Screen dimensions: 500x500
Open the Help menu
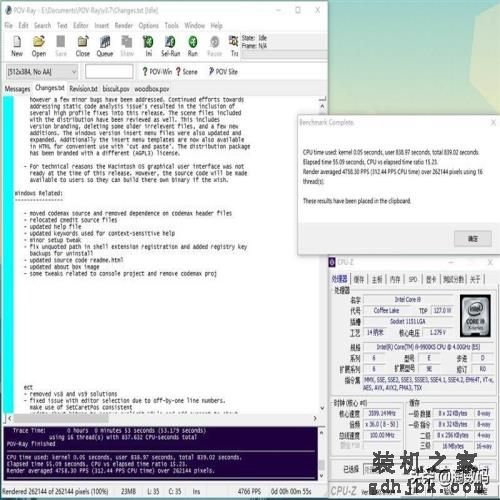[x=216, y=25]
